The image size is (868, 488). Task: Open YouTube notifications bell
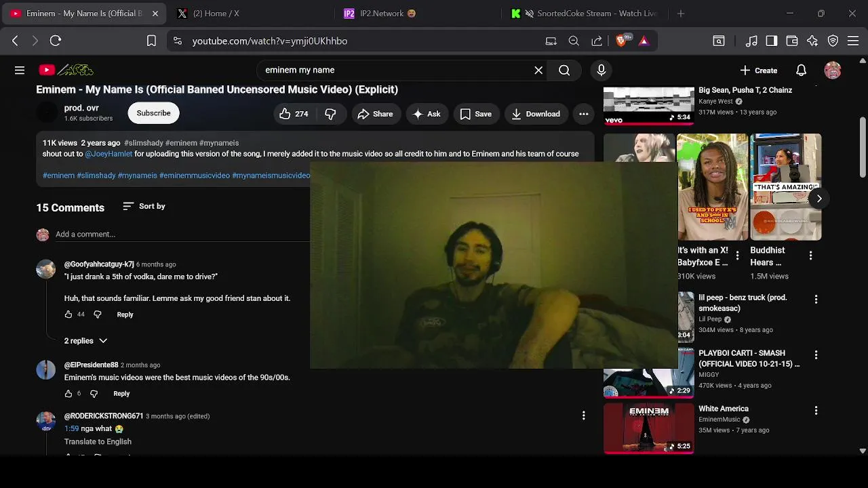tap(801, 70)
